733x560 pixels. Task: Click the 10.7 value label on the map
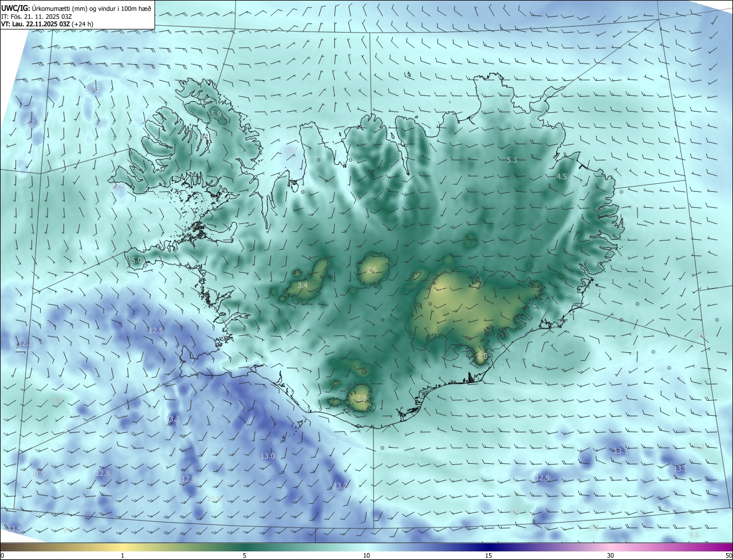tap(291, 151)
